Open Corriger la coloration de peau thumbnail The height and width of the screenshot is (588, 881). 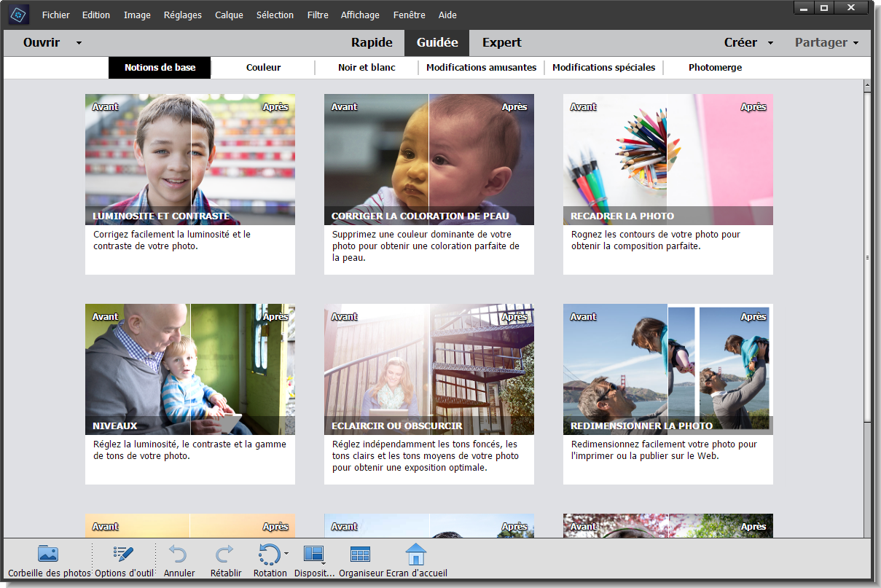pyautogui.click(x=429, y=160)
